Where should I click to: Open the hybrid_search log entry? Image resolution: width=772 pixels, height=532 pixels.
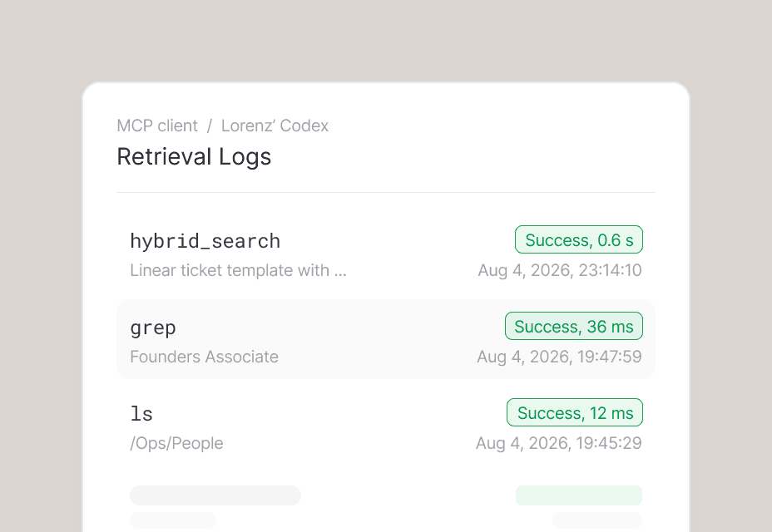pyautogui.click(x=386, y=253)
